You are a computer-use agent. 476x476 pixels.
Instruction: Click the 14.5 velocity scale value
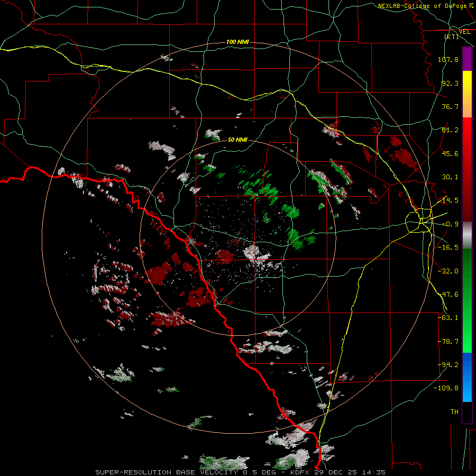coord(450,200)
